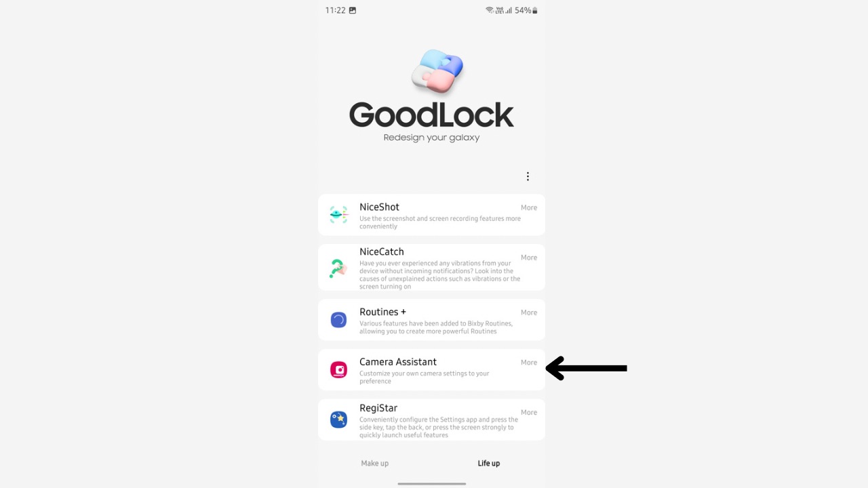
Task: Tap the battery icon in the status bar
Action: [535, 11]
